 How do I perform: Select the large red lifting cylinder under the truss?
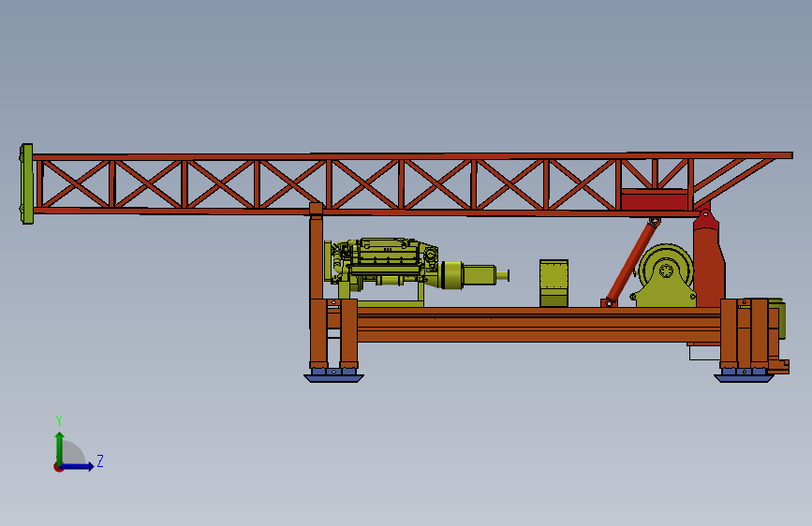pos(708,259)
